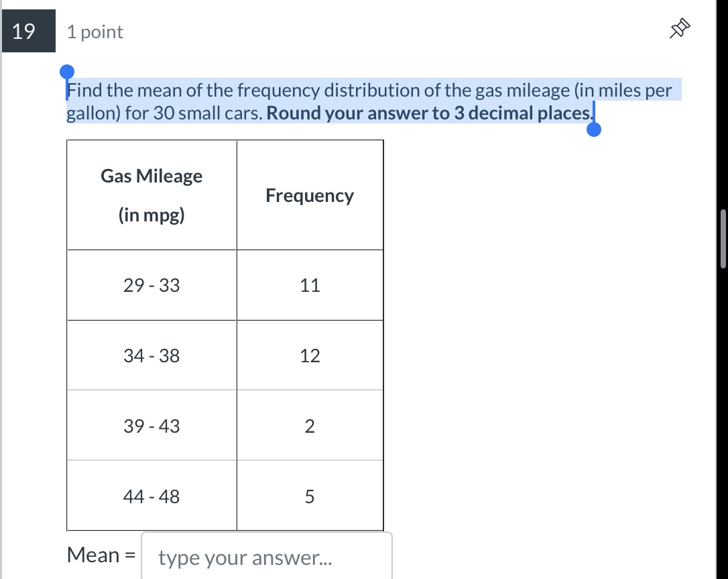Viewport: 728px width, 579px height.
Task: Click the frequency value 11 cell
Action: [310, 284]
